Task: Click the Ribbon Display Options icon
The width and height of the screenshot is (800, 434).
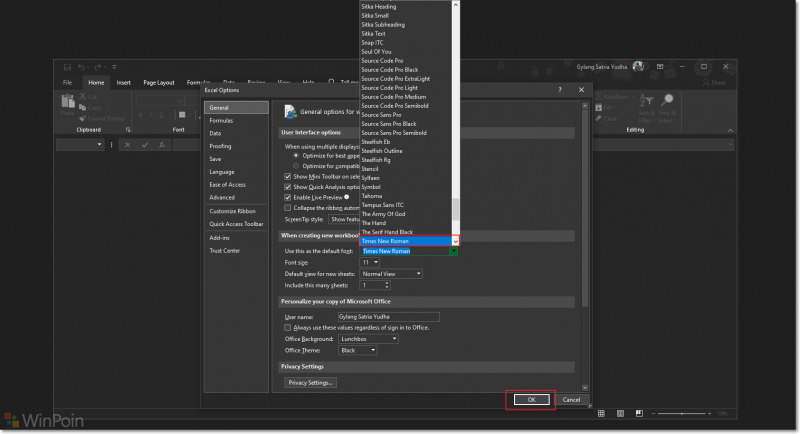Action: pyautogui.click(x=660, y=67)
